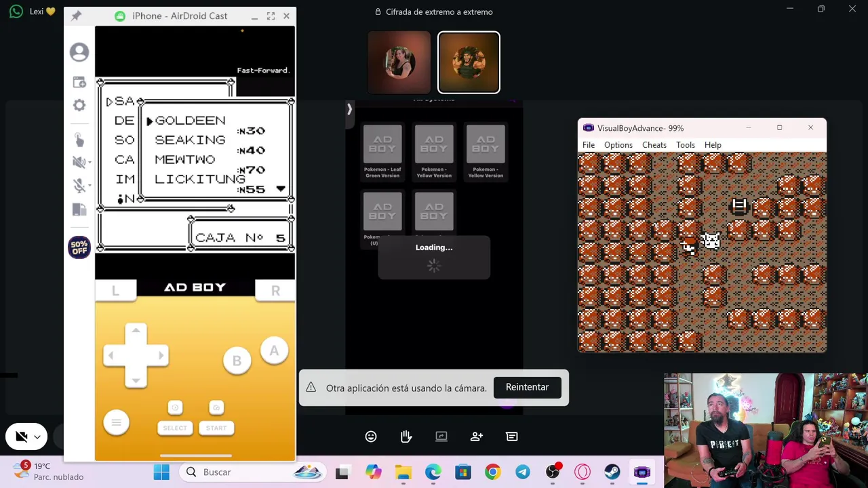Open the call chat messages icon
This screenshot has width=868, height=488.
(512, 436)
